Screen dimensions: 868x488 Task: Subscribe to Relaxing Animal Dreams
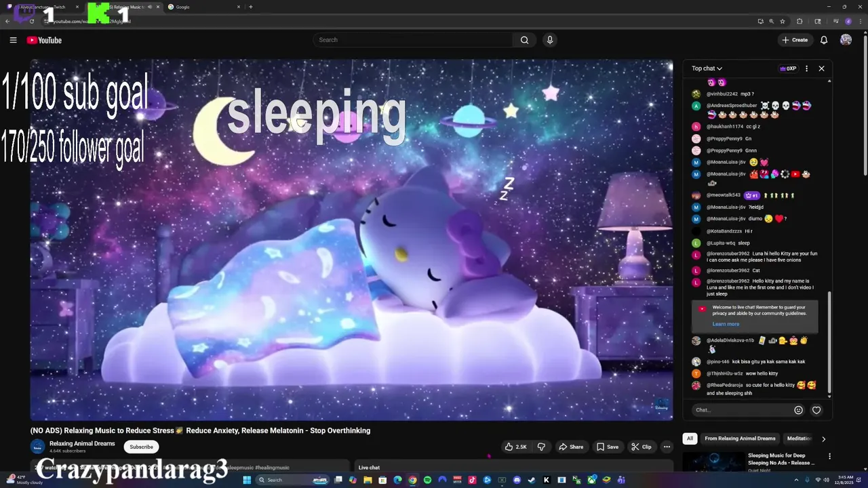point(141,447)
